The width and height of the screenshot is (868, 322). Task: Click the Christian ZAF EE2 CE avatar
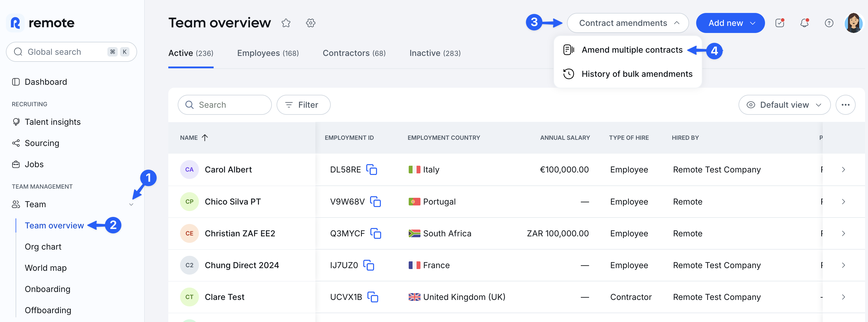(x=189, y=233)
